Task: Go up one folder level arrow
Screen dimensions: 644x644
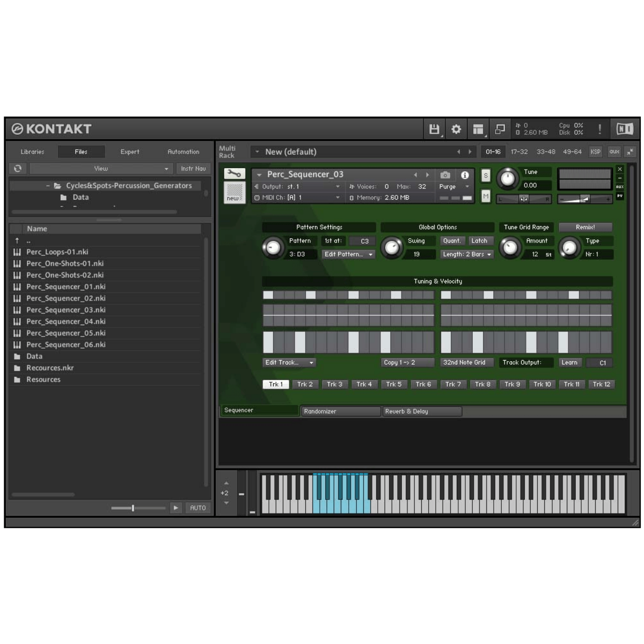Action: point(17,240)
